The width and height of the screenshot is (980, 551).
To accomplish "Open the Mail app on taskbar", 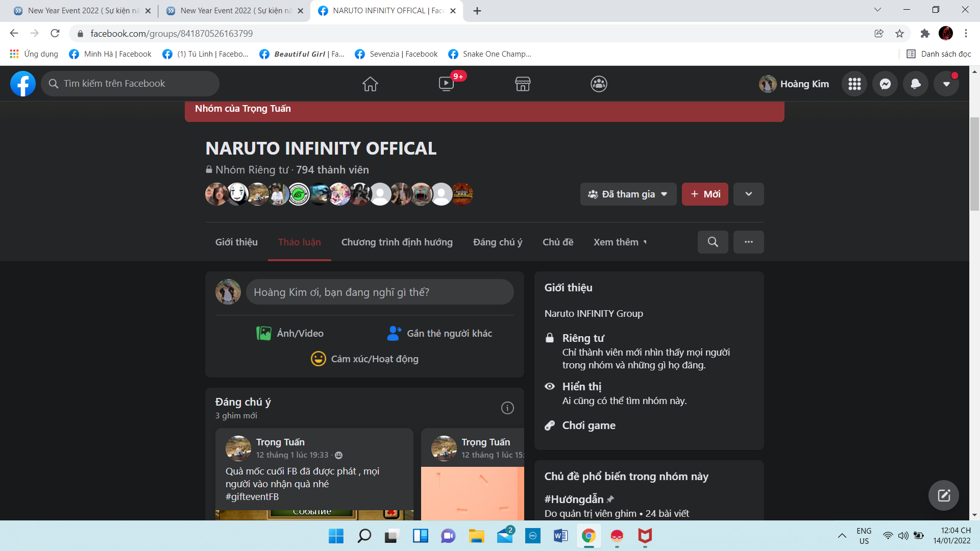I will (504, 536).
